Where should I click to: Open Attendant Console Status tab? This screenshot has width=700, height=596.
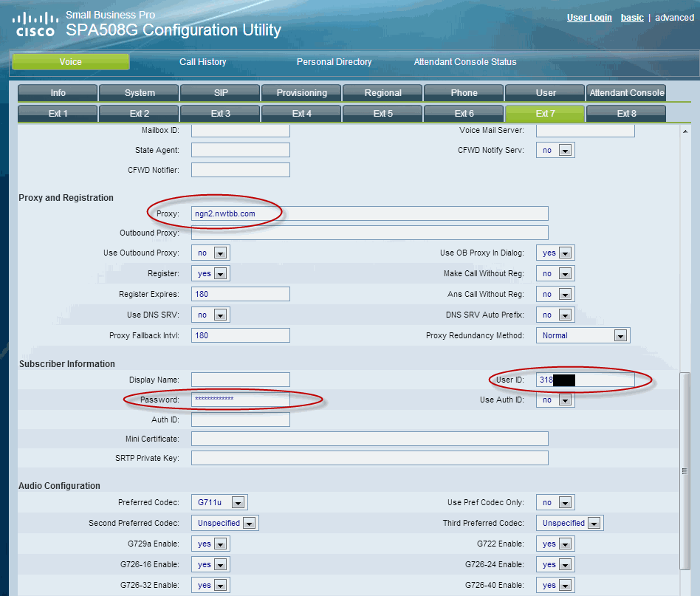tap(464, 61)
